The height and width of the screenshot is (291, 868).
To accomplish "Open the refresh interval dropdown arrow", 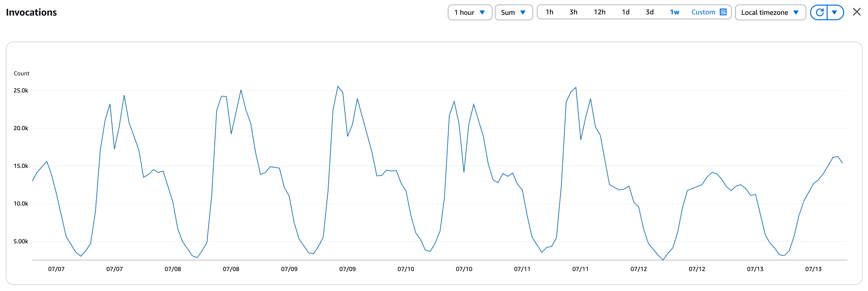I will pos(835,12).
